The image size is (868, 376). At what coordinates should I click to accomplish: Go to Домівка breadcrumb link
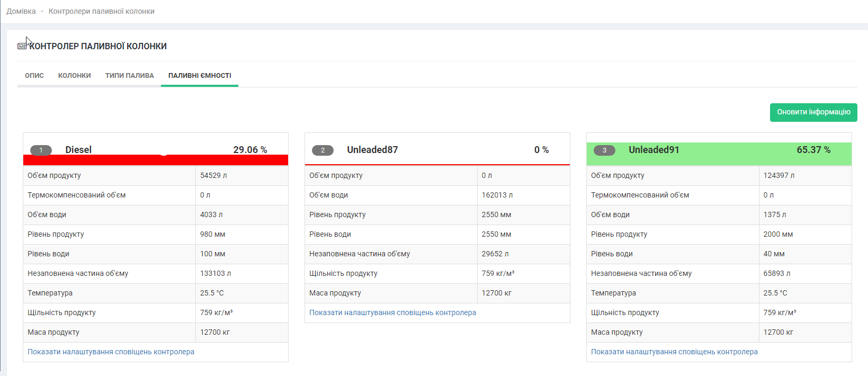pyautogui.click(x=21, y=11)
